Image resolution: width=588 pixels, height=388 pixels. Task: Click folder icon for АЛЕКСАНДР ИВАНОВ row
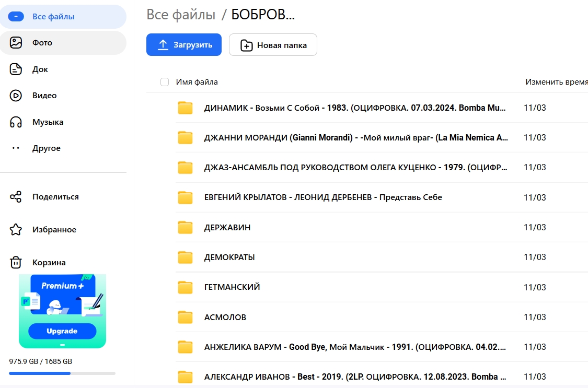click(185, 377)
